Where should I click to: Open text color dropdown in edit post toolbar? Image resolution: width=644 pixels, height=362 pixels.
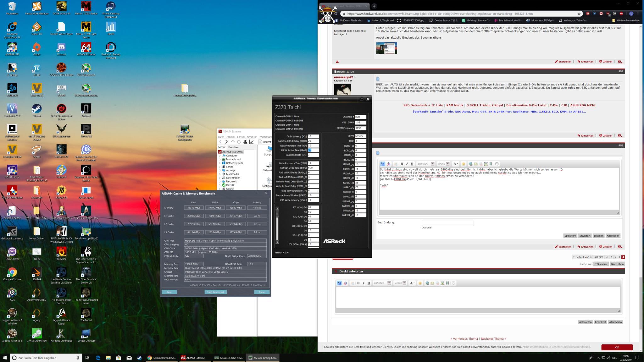click(x=456, y=164)
